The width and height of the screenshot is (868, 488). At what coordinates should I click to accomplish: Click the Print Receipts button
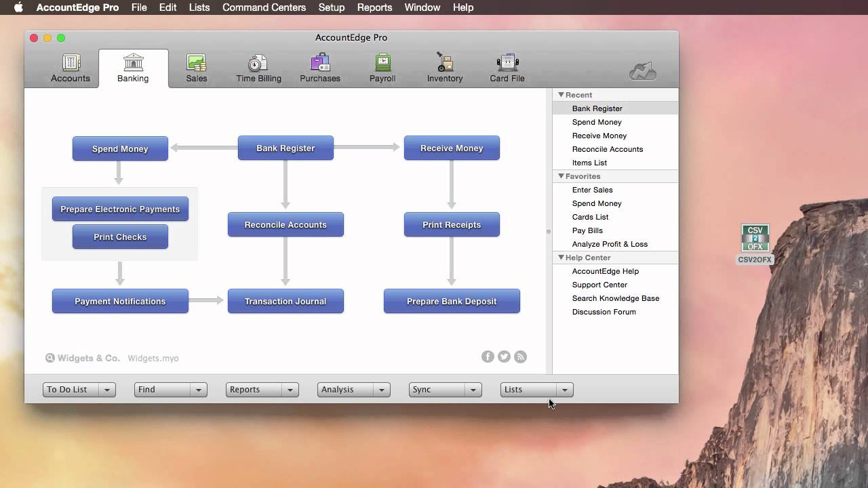[x=452, y=224]
